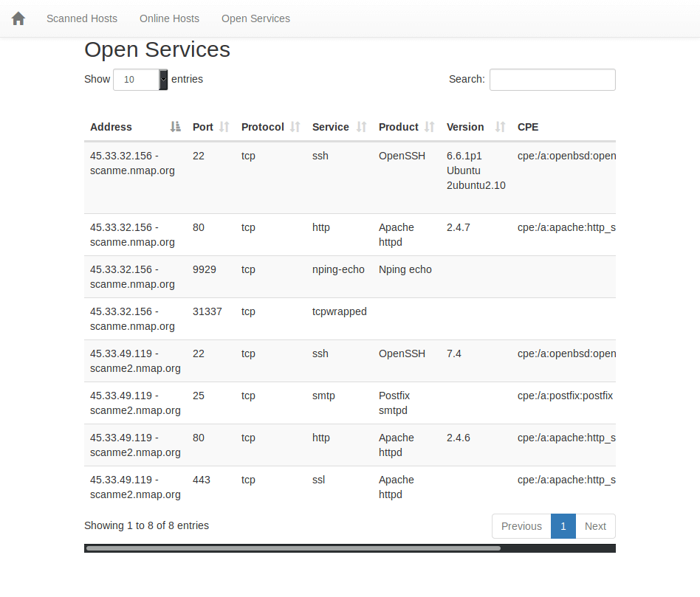Viewport: 700px width, 597px height.
Task: Click the Version column sort arrows
Action: coord(500,127)
